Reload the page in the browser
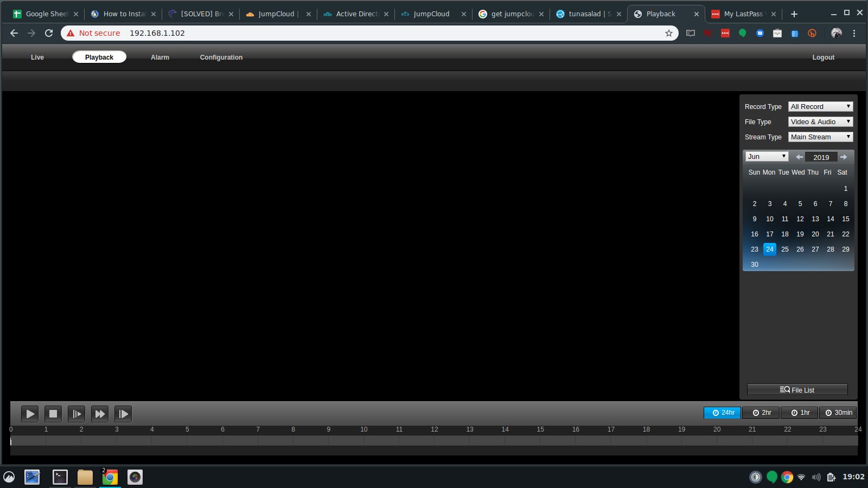Viewport: 868px width, 488px height. (49, 33)
